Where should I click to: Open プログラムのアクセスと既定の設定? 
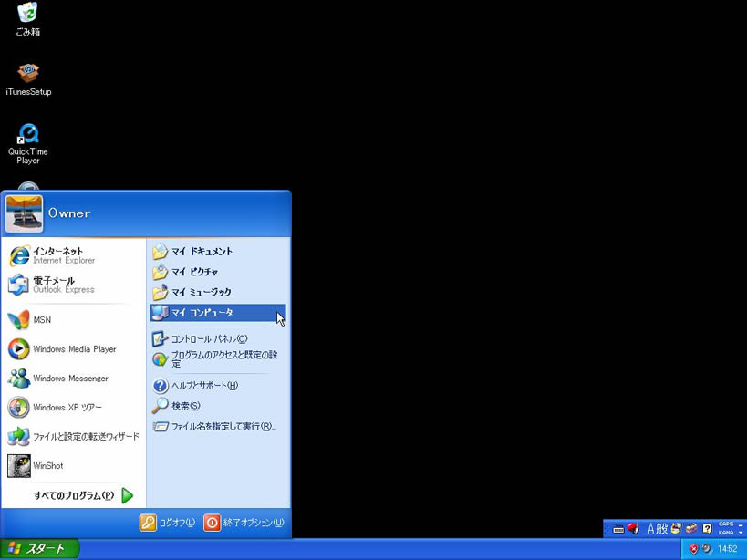[x=218, y=359]
